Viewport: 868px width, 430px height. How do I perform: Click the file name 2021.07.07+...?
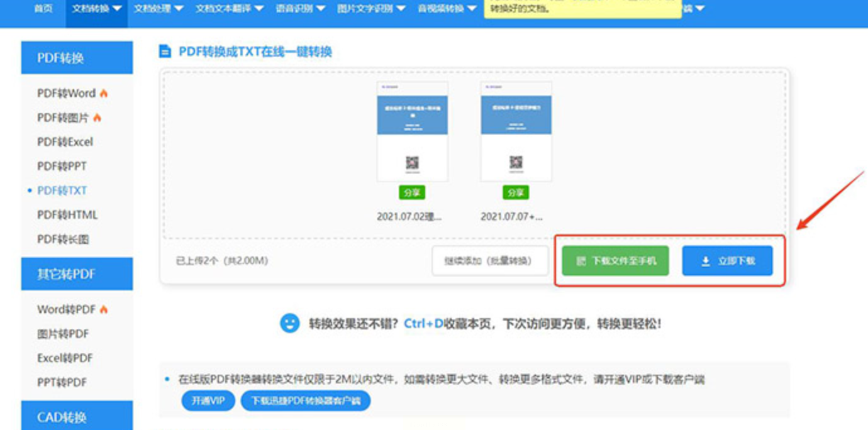pos(512,217)
